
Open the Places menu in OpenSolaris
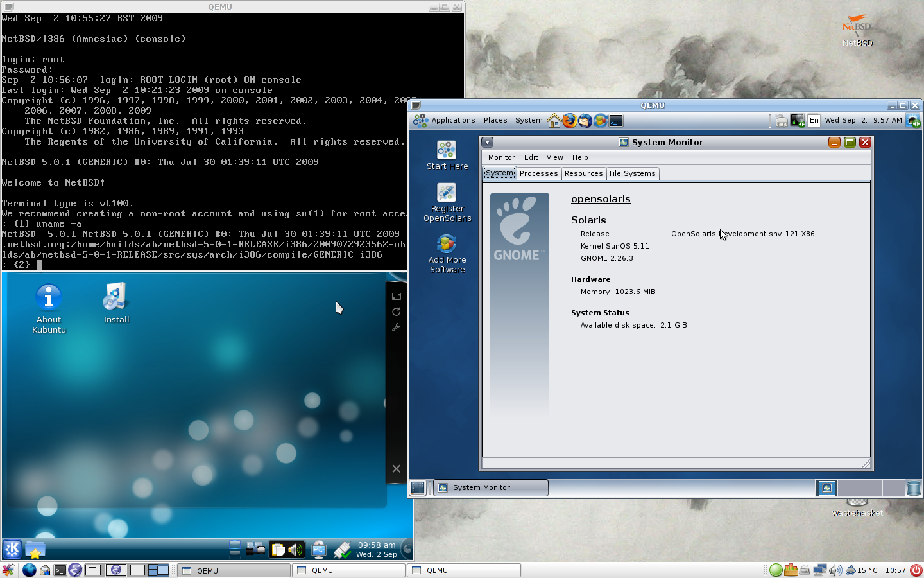click(495, 120)
